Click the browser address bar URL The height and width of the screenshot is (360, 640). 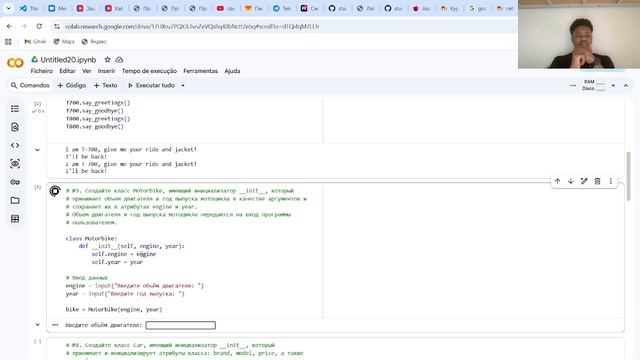pyautogui.click(x=192, y=27)
